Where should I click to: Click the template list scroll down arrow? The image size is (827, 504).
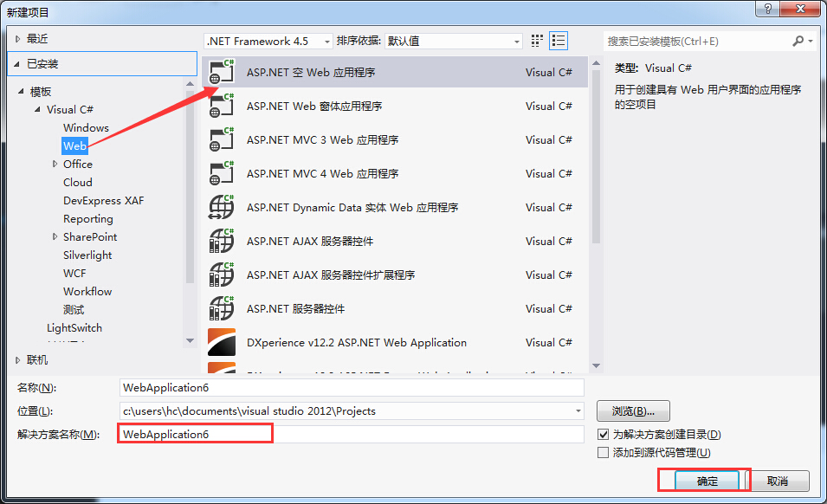[x=596, y=365]
